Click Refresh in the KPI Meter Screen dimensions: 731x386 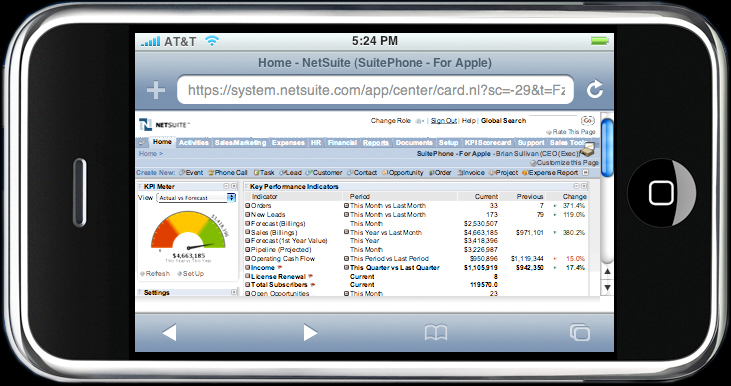pyautogui.click(x=155, y=274)
